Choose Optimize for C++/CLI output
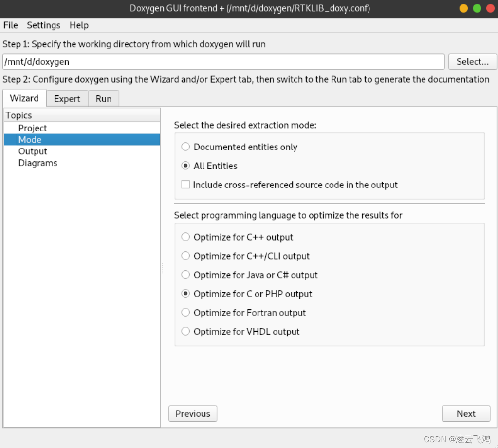This screenshot has height=448, width=498. point(185,256)
